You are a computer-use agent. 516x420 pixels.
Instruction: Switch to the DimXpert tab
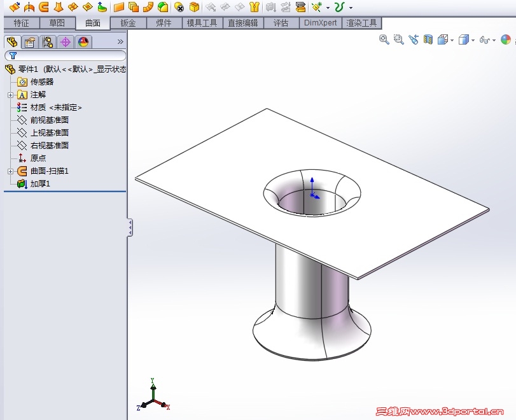click(321, 23)
